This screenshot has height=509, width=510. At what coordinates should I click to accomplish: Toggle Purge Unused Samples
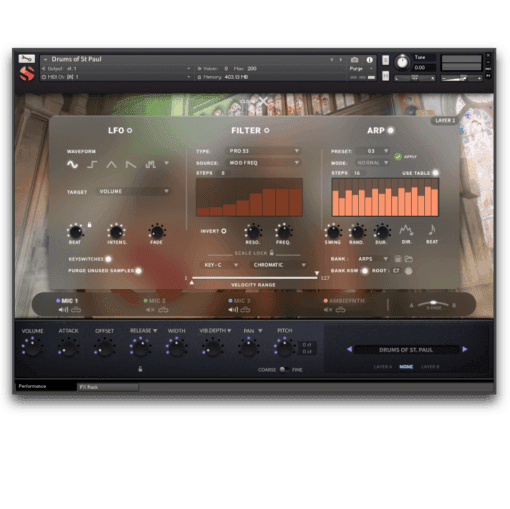[x=138, y=270]
